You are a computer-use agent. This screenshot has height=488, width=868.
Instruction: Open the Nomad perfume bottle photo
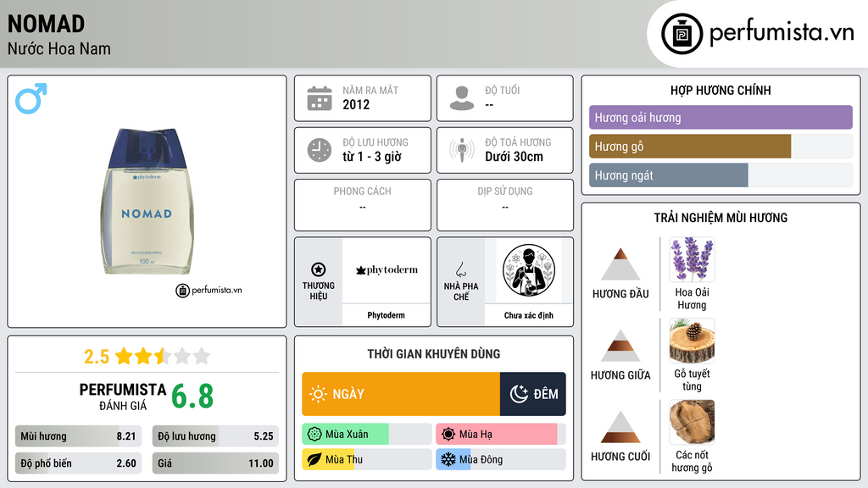pos(147,202)
